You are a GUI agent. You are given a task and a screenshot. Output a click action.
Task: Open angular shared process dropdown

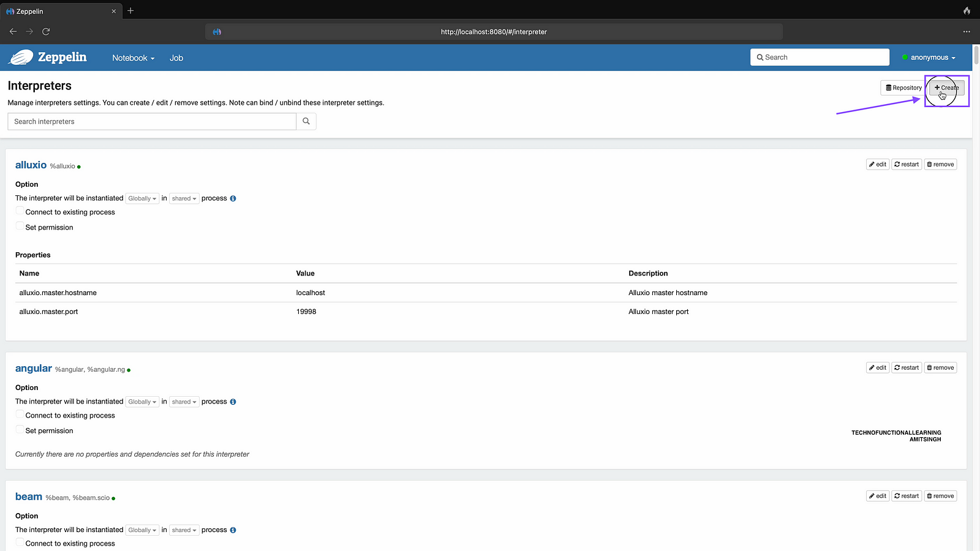point(184,402)
